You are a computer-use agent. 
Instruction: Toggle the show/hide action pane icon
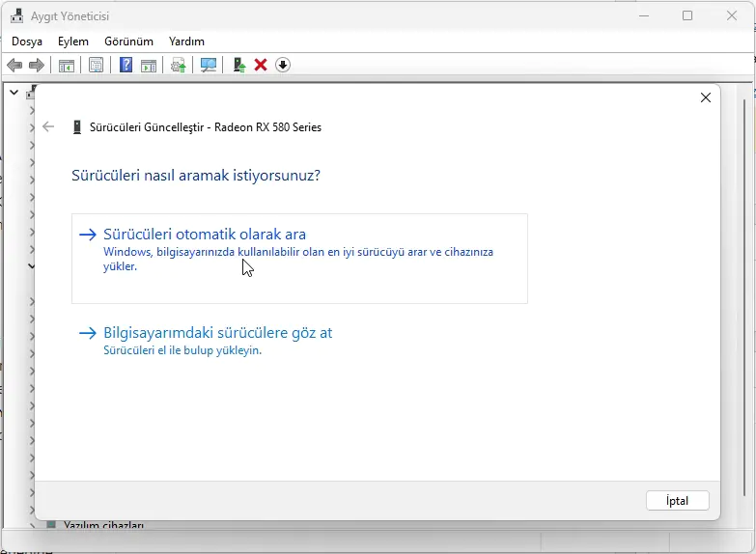(x=149, y=65)
